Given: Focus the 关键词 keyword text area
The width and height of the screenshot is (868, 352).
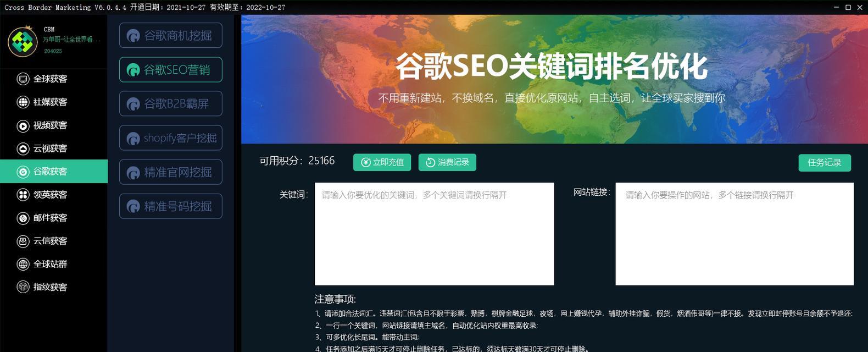Looking at the screenshot, I should 434,234.
